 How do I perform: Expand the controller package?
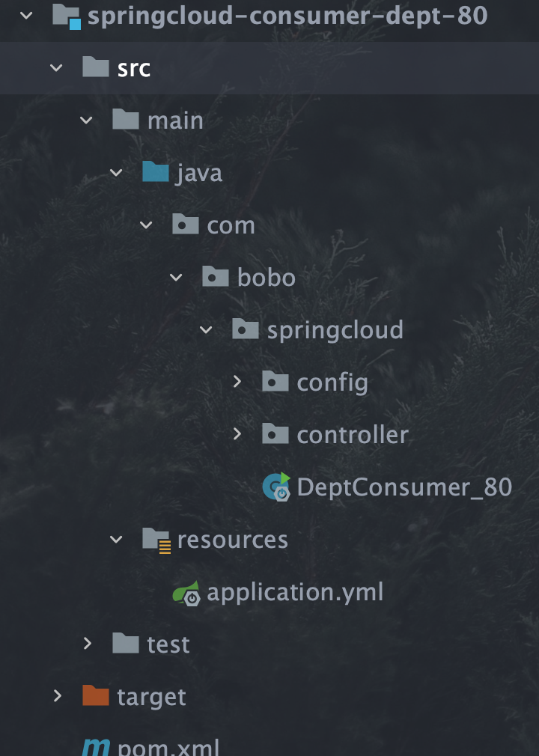(x=237, y=435)
